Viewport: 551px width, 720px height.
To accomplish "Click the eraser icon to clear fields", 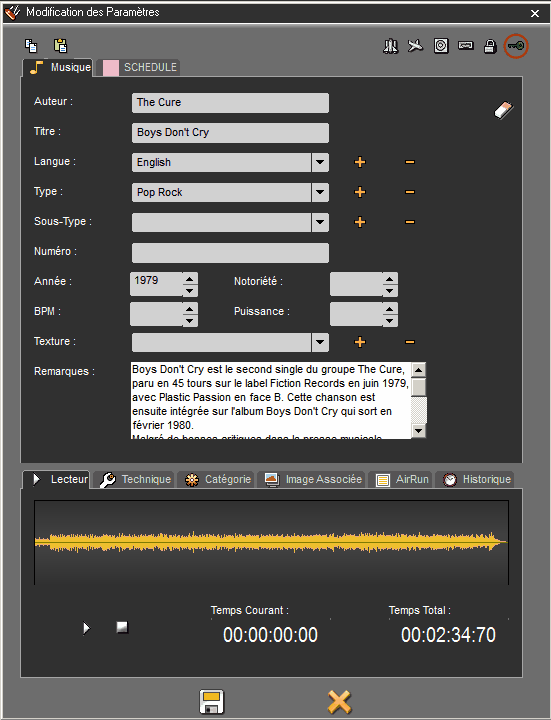I will point(503,110).
